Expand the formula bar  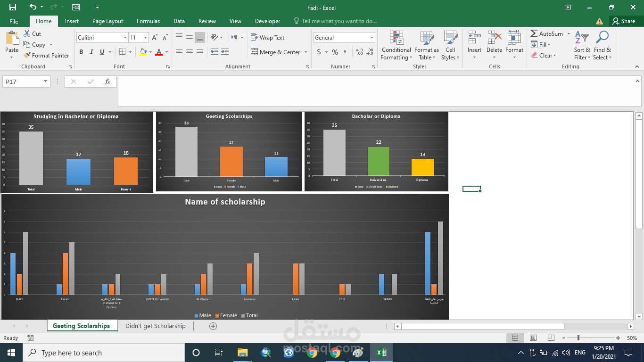point(638,81)
